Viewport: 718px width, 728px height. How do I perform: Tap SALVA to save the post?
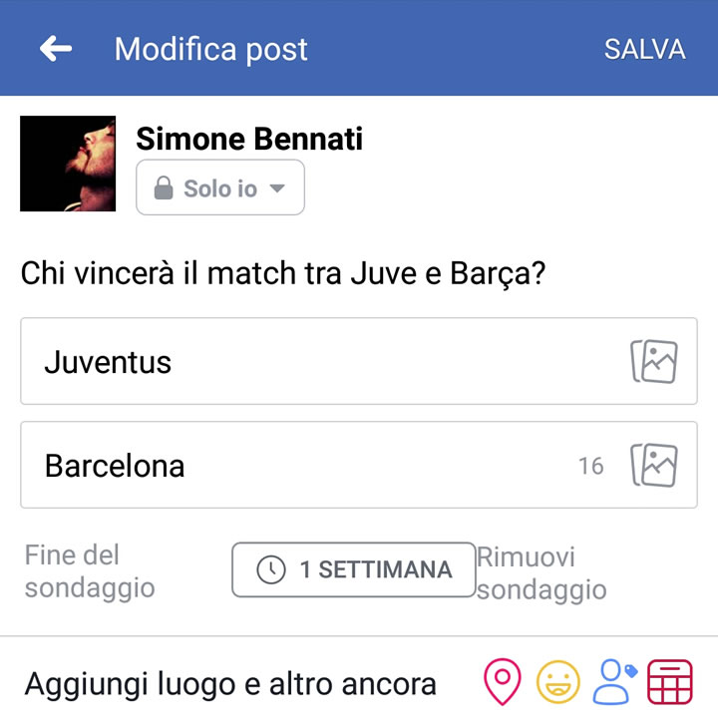[644, 49]
